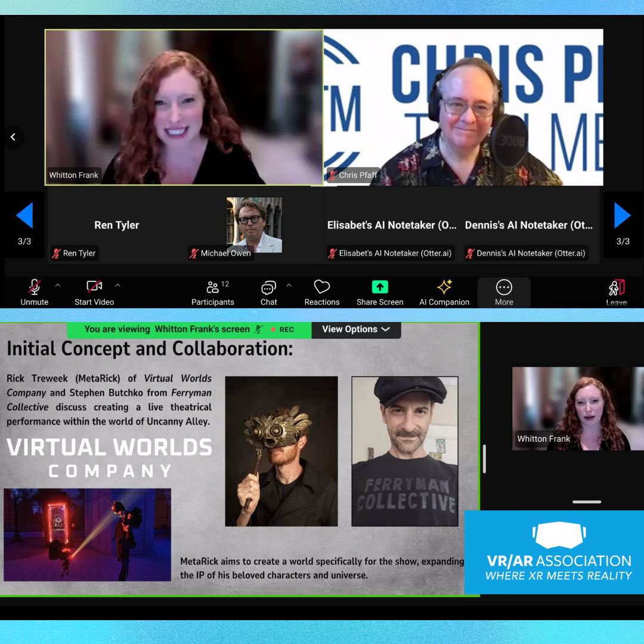Go to previous gallery page with left blue arrow
Screen dimensions: 644x644
(24, 215)
